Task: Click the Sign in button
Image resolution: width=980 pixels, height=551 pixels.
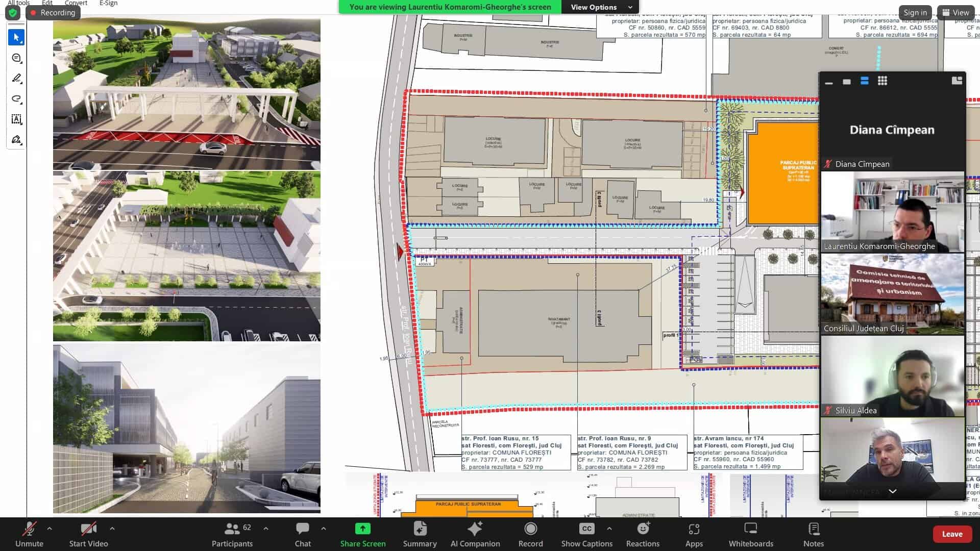Action: 915,13
